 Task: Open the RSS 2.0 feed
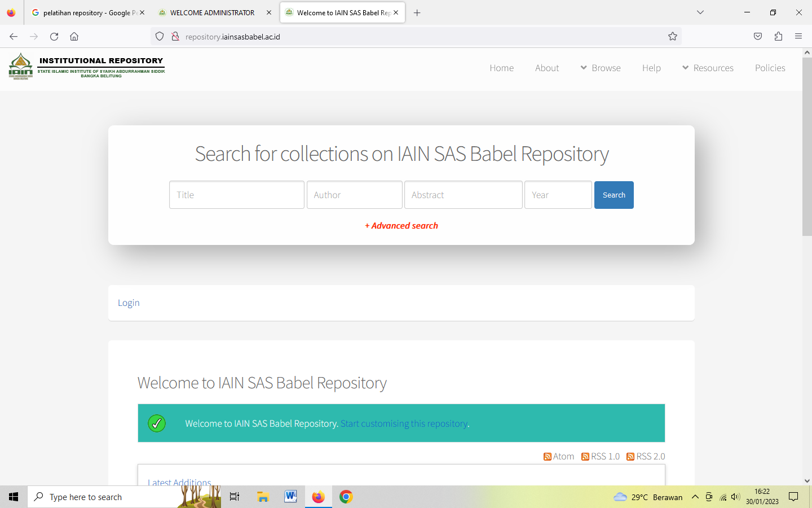pos(646,456)
